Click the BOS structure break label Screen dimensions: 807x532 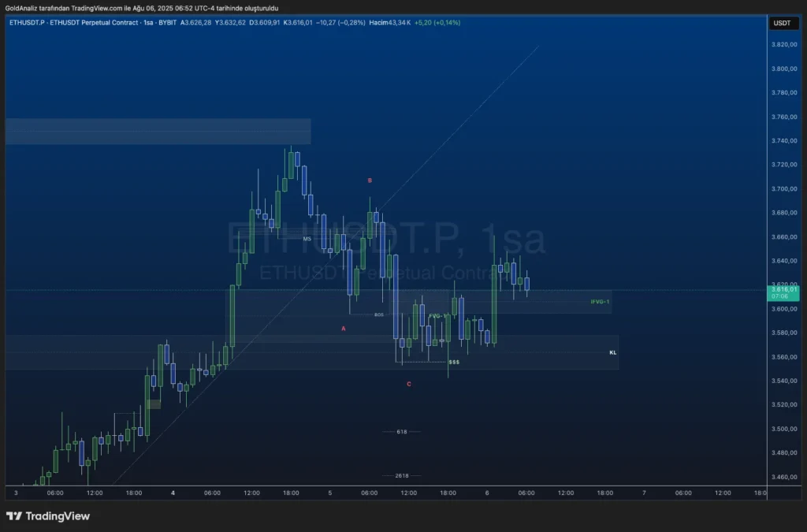[379, 314]
